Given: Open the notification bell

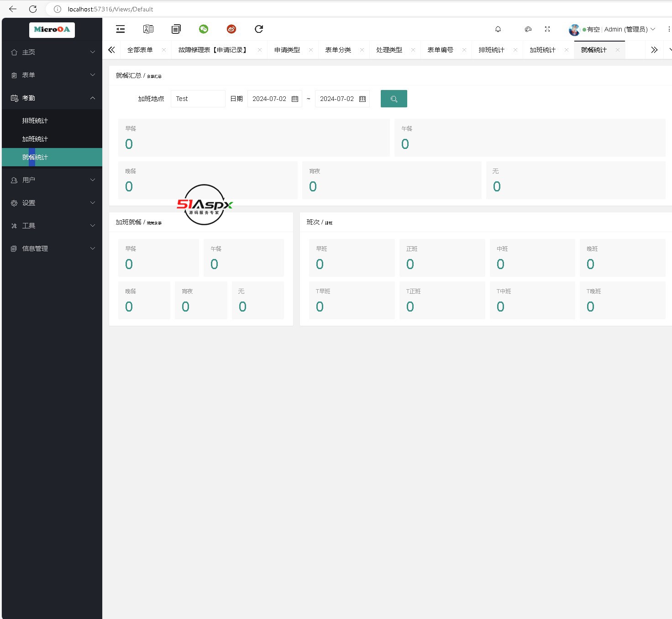Looking at the screenshot, I should [498, 29].
